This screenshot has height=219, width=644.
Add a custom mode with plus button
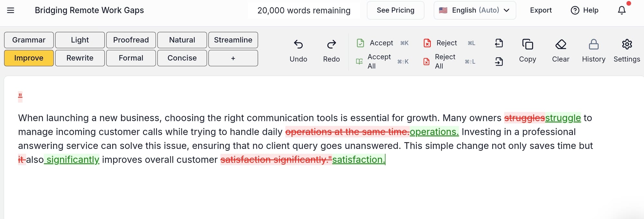(233, 58)
